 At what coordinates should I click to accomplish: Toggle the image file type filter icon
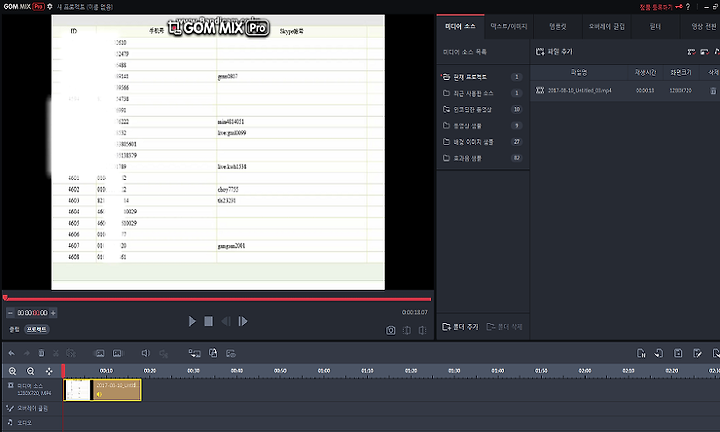[704, 52]
